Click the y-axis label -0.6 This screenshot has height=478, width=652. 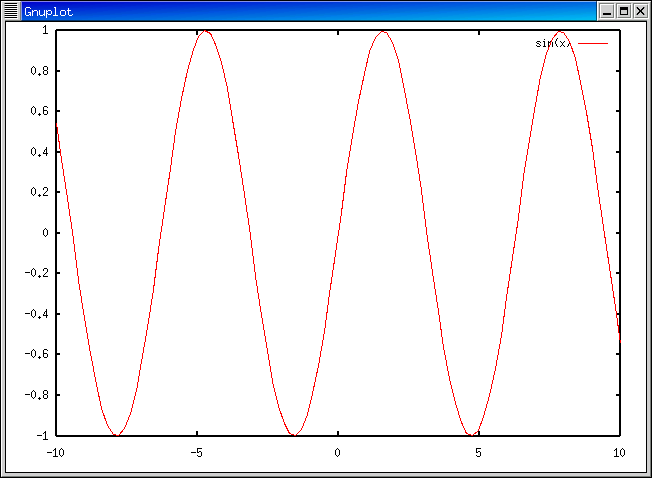point(37,354)
